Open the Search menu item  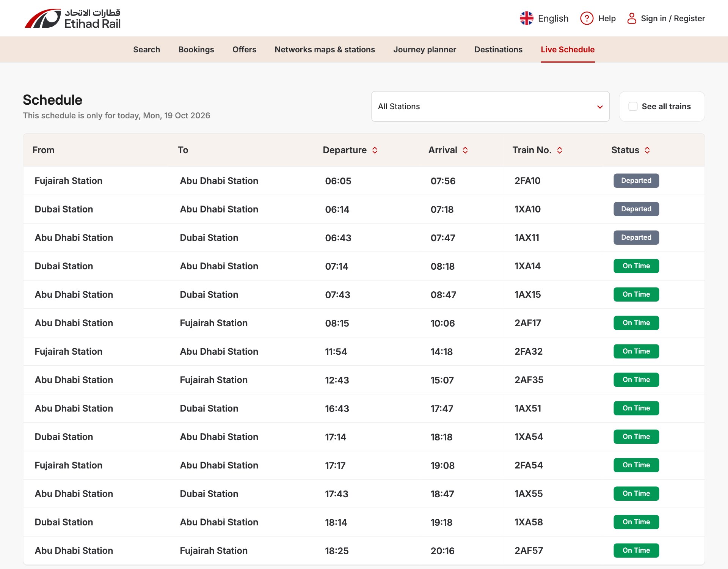tap(146, 50)
